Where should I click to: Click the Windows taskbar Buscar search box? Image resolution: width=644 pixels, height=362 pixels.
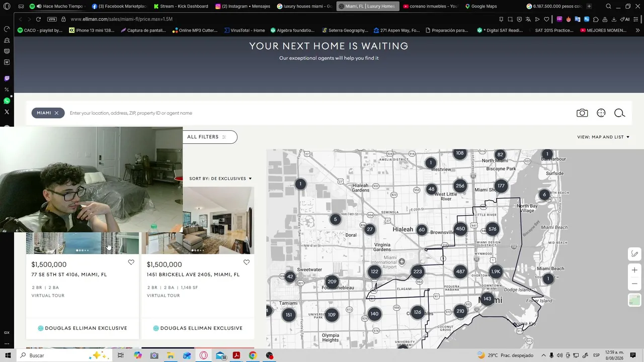pyautogui.click(x=65, y=355)
